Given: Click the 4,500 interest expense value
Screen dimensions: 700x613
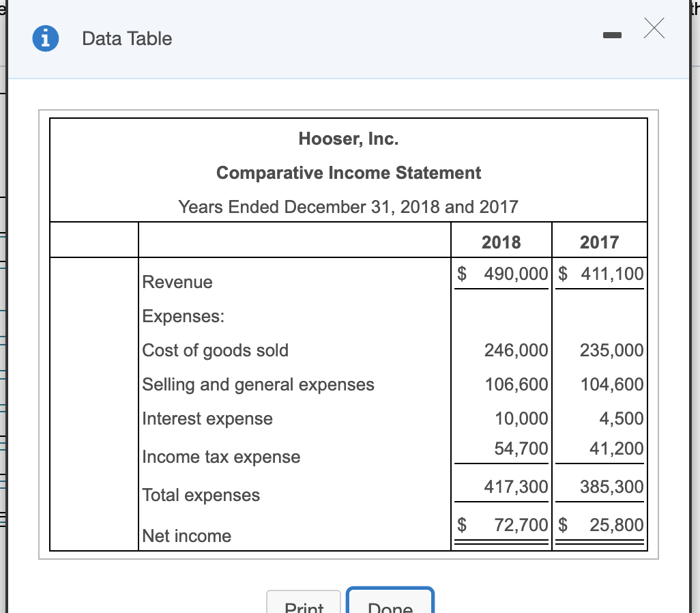Looking at the screenshot, I should pyautogui.click(x=622, y=418).
